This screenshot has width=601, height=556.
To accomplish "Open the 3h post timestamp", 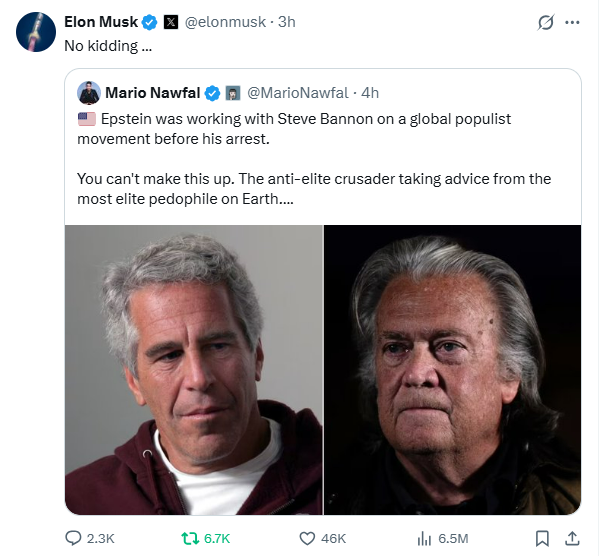I will (x=285, y=21).
